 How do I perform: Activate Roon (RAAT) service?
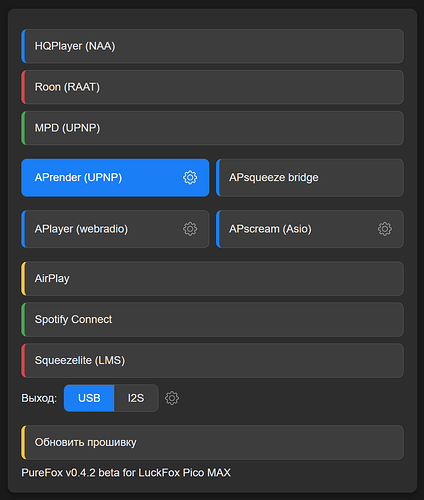coord(212,87)
